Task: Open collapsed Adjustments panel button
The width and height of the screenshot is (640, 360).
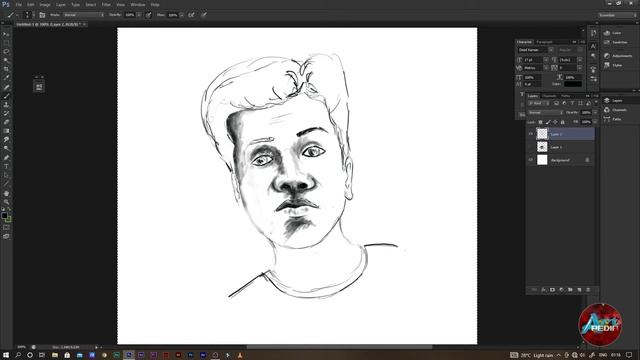Action: click(618, 56)
